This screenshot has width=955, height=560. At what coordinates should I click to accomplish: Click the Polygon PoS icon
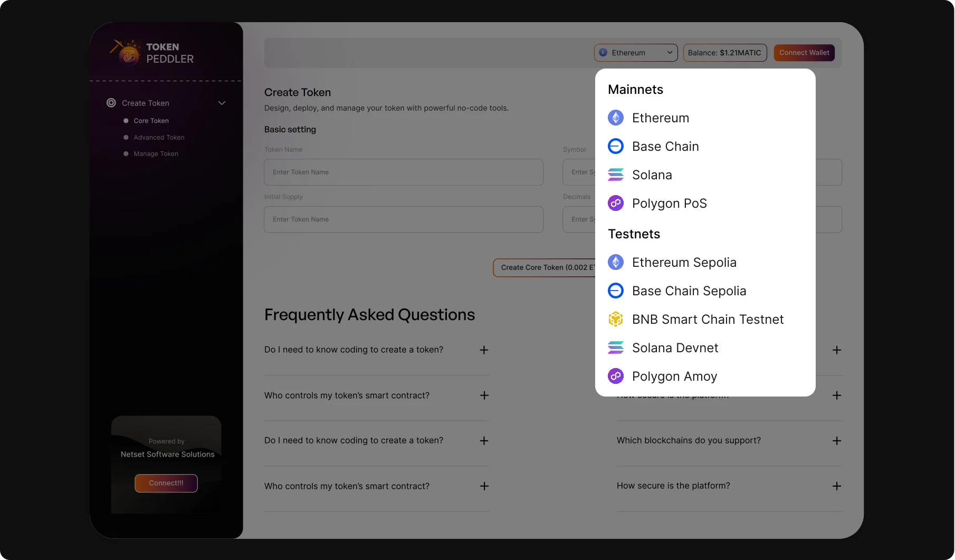point(616,203)
